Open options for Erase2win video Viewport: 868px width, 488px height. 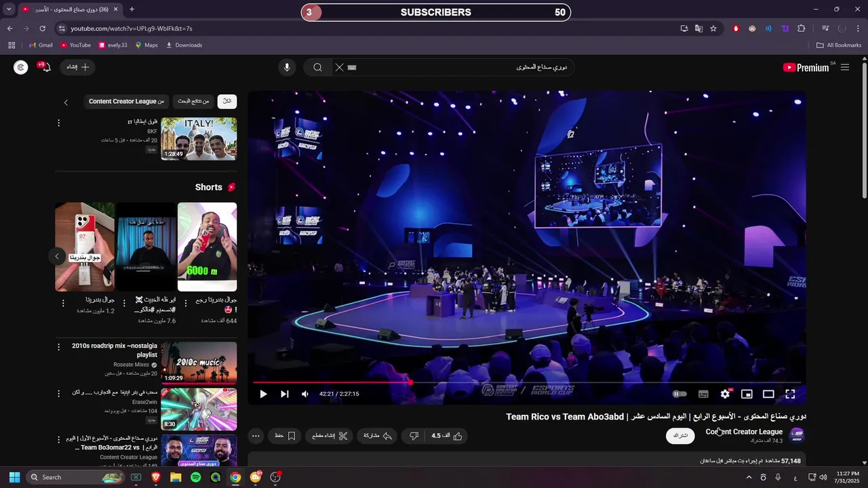coord(58,393)
